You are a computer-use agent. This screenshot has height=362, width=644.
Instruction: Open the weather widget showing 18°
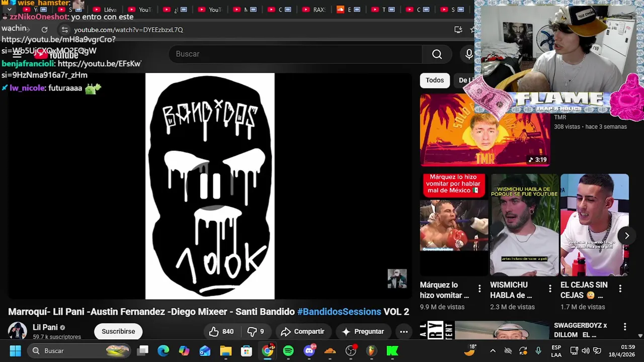pos(470,351)
